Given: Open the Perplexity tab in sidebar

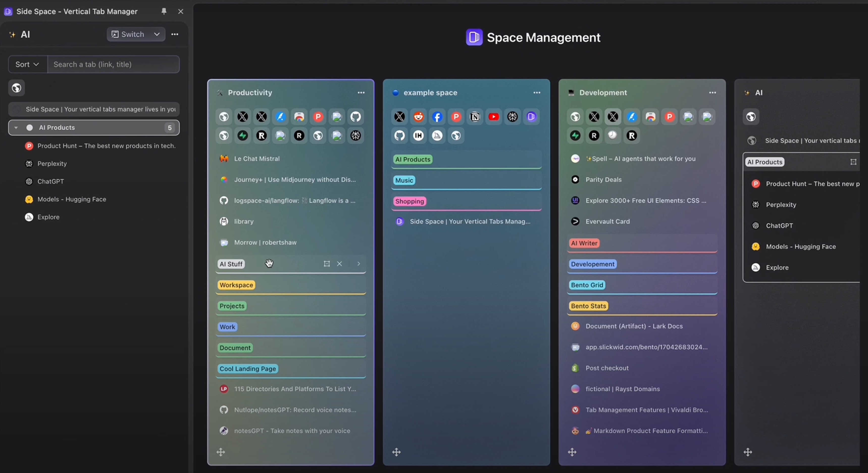Looking at the screenshot, I should point(52,163).
